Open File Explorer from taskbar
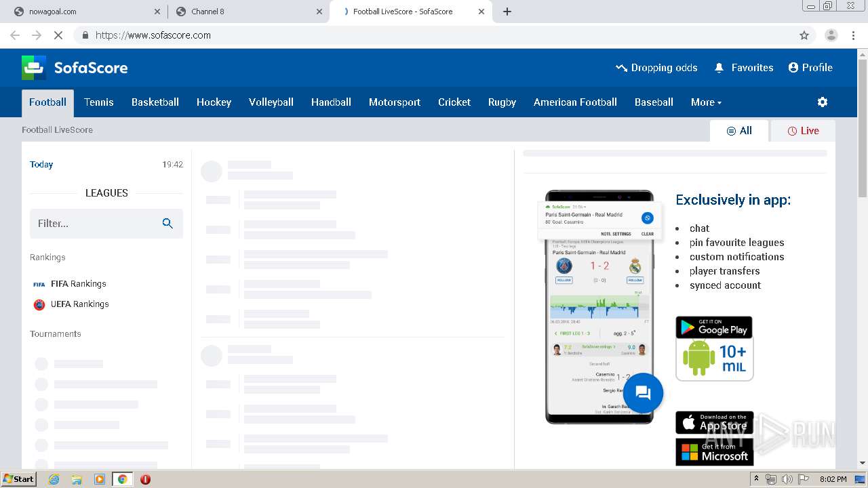 tap(77, 479)
